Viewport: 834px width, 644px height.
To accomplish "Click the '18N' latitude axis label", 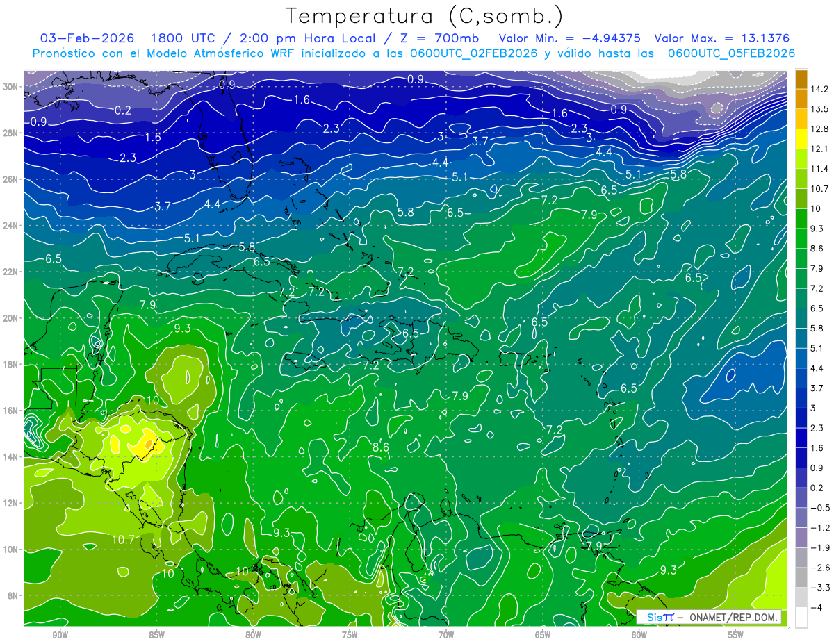I will (x=11, y=365).
